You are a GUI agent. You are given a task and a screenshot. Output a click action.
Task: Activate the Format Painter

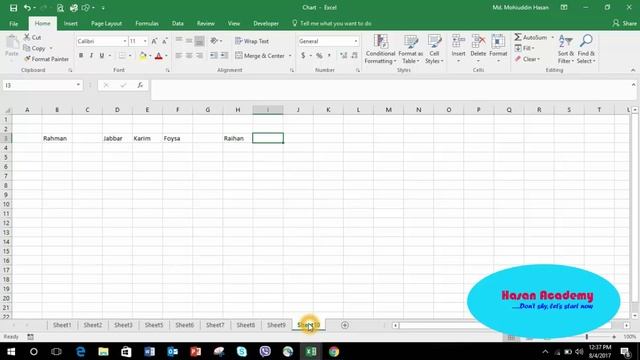[x=46, y=59]
